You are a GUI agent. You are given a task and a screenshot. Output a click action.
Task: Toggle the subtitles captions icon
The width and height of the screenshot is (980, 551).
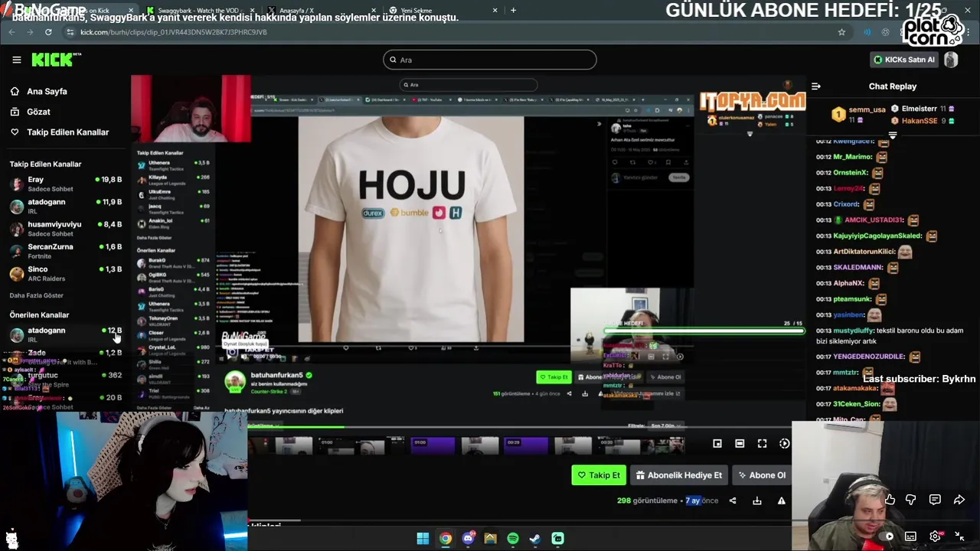coord(910,536)
